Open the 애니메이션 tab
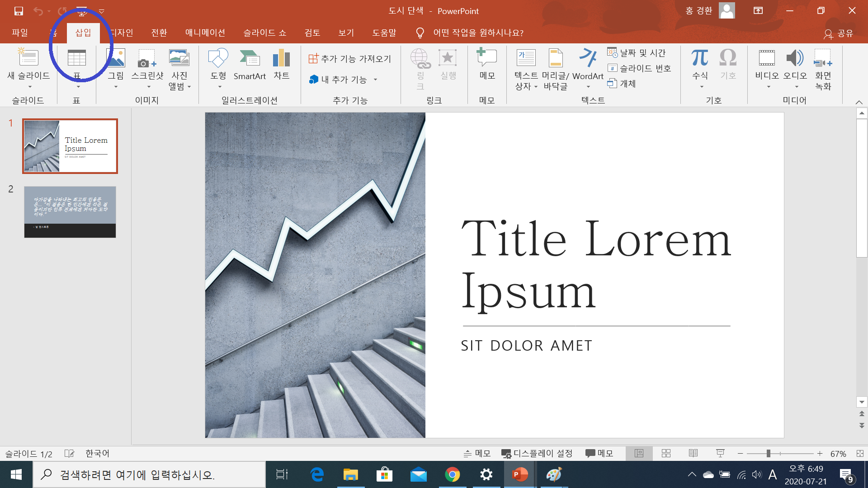Viewport: 868px width, 488px height. [205, 33]
